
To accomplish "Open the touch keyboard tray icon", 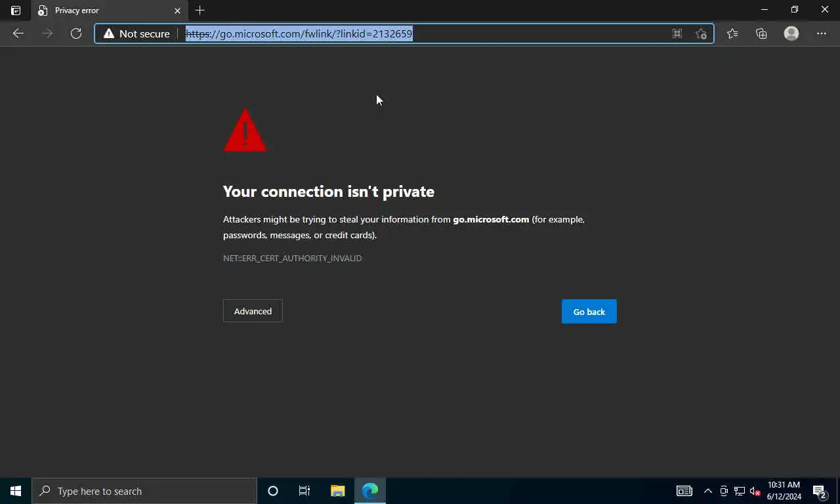I will [x=684, y=491].
